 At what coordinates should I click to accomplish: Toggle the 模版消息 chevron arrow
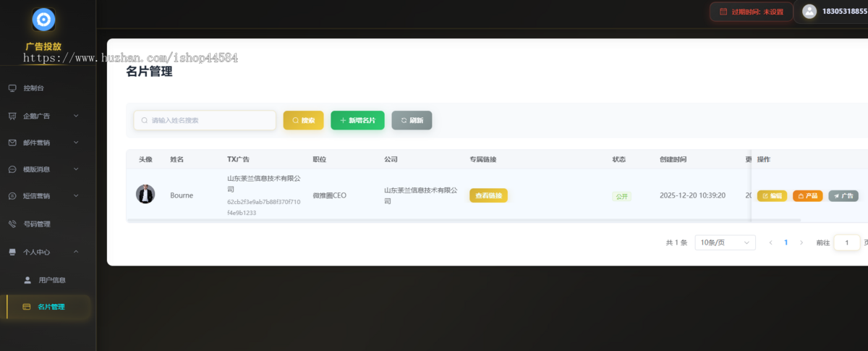pos(76,169)
